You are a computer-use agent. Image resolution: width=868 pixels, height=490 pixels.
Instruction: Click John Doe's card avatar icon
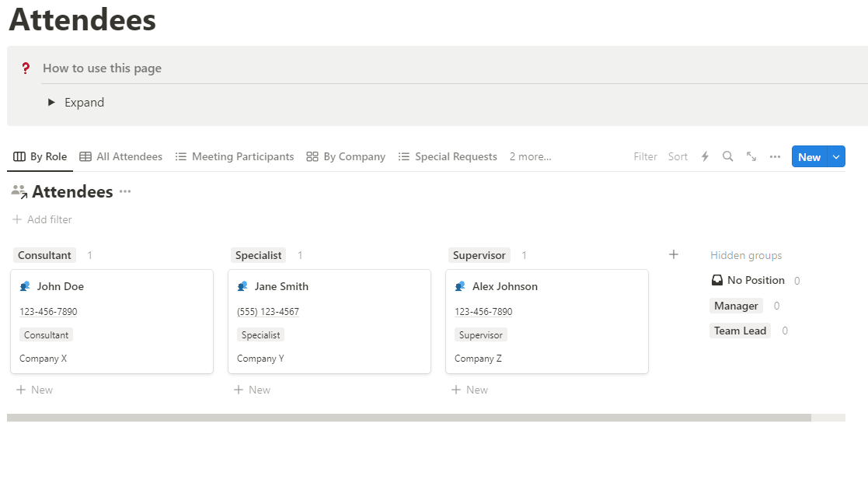pos(25,286)
